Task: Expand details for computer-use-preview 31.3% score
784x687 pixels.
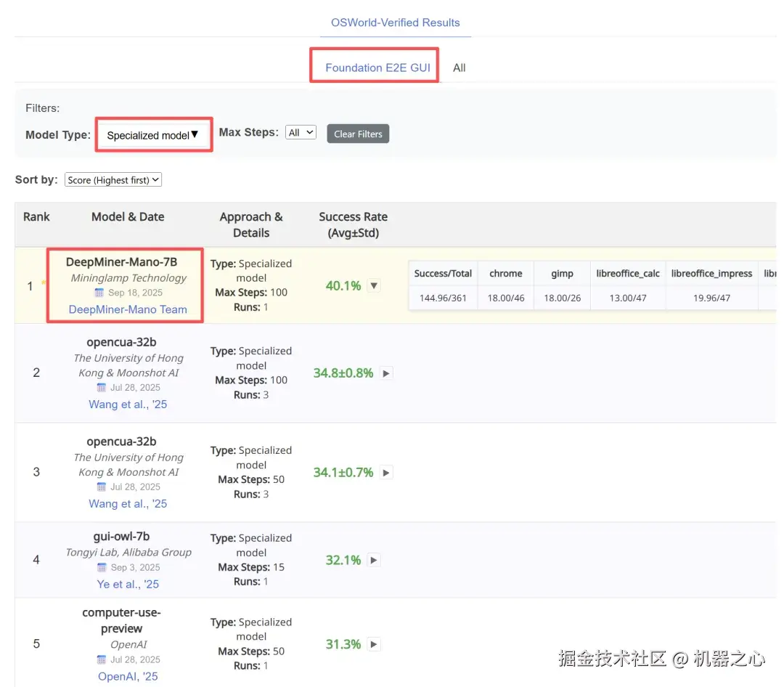Action: pos(374,644)
